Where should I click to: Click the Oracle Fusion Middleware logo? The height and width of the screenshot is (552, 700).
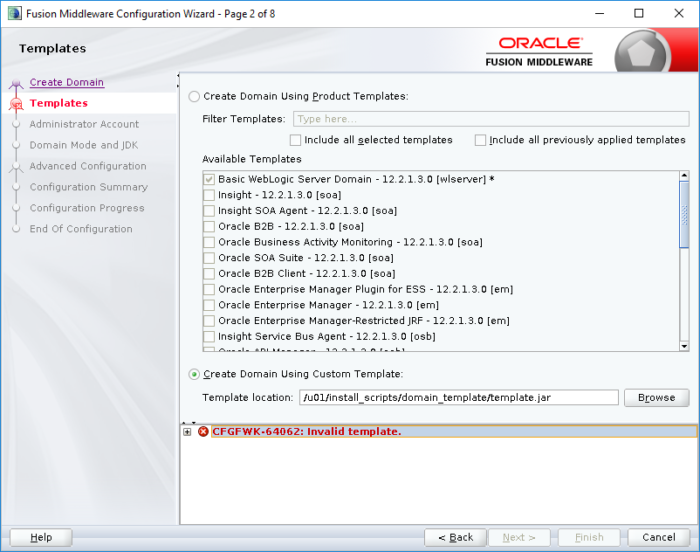pyautogui.click(x=539, y=52)
